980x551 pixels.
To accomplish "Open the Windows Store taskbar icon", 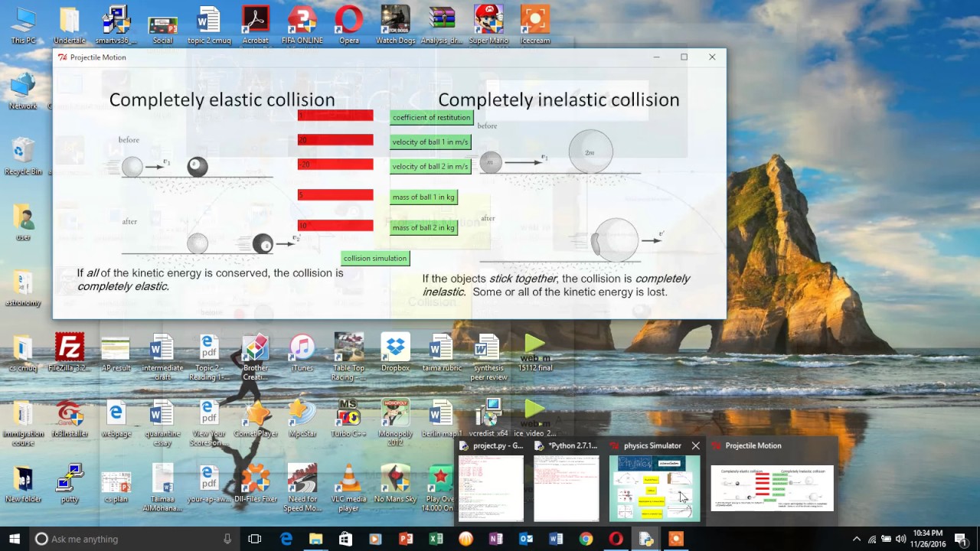I will (345, 539).
